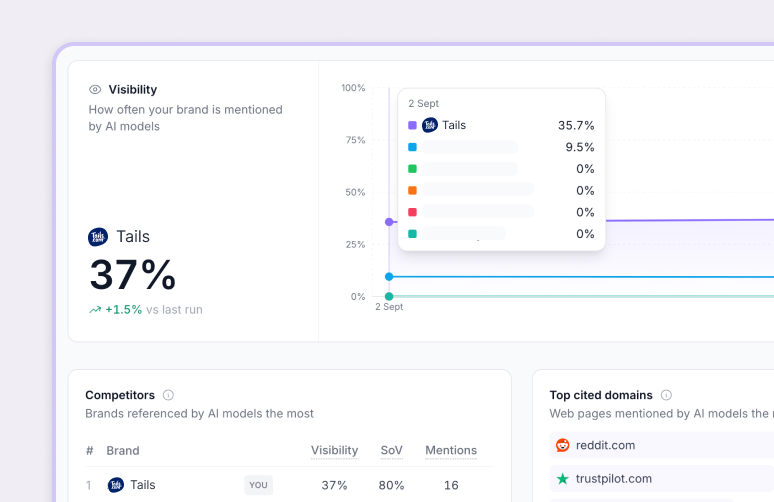Click the green trend arrow near +1.5%
Image resolution: width=774 pixels, height=502 pixels.
95,310
